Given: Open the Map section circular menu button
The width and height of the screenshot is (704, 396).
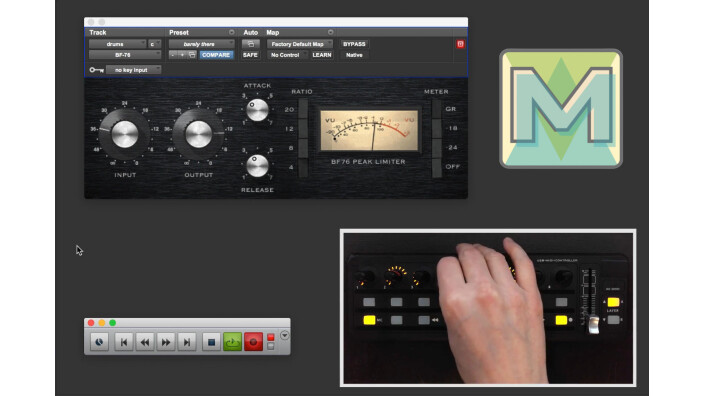Looking at the screenshot, I should click(x=330, y=32).
